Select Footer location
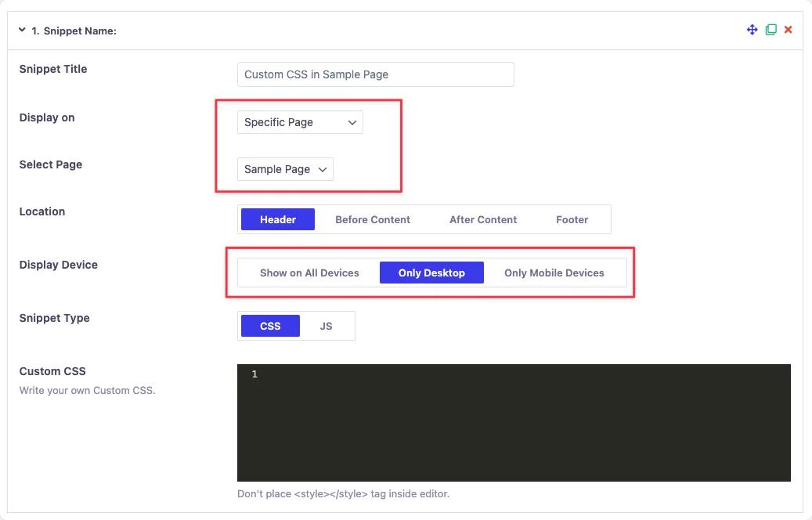The width and height of the screenshot is (812, 520). [x=572, y=219]
